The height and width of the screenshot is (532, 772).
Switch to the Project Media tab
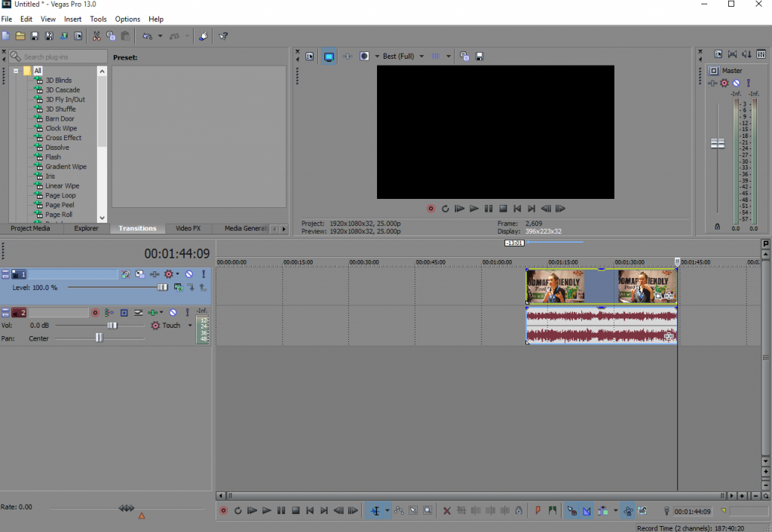pos(30,228)
